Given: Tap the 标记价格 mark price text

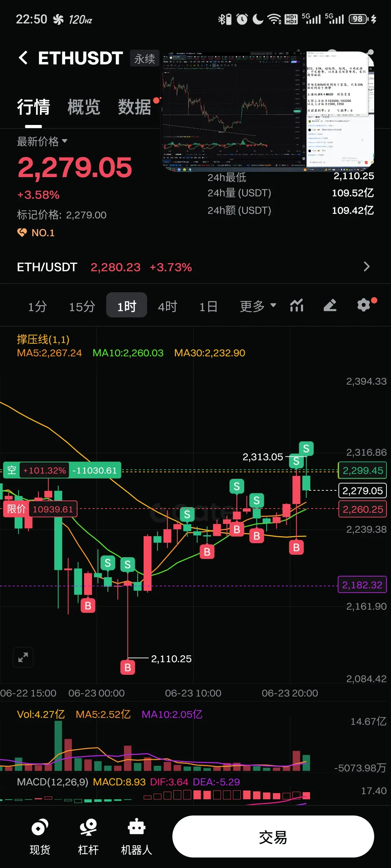Looking at the screenshot, I should (x=62, y=215).
